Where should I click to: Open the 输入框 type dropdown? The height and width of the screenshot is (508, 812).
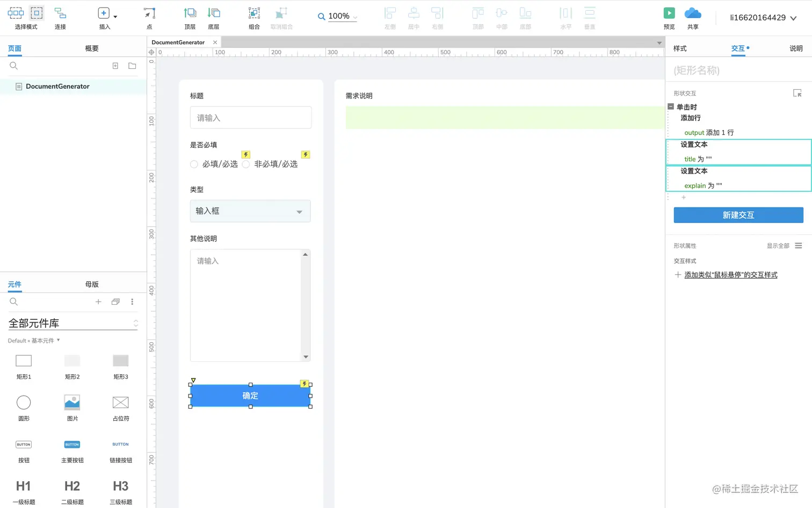tap(250, 211)
